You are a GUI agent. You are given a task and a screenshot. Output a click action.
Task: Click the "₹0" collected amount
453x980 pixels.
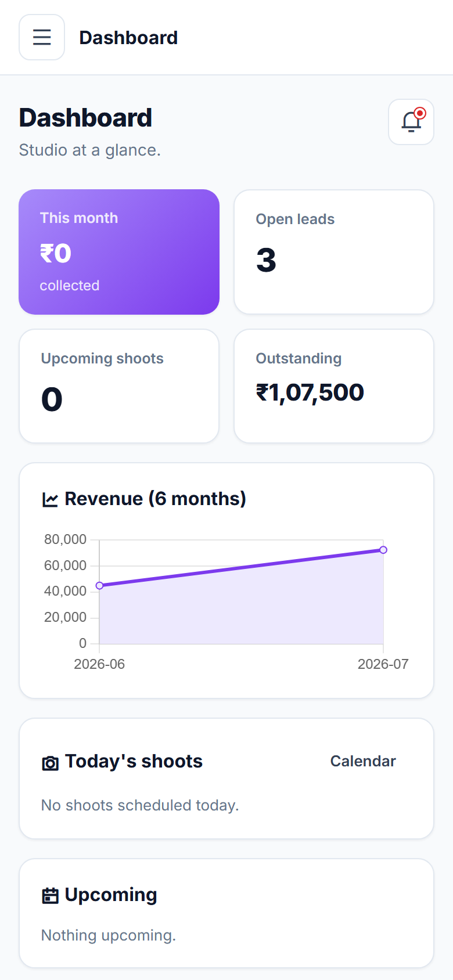point(56,254)
